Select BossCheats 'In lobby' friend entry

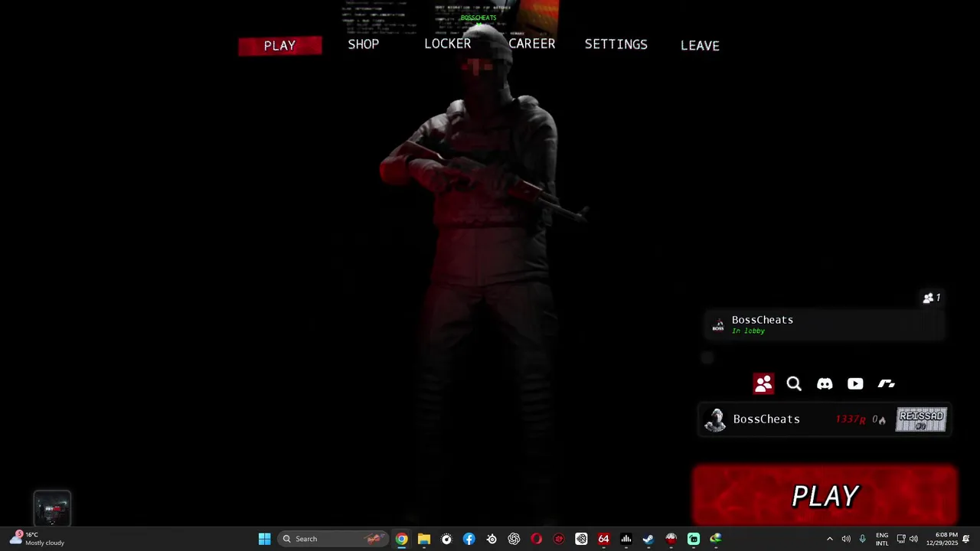tap(824, 325)
